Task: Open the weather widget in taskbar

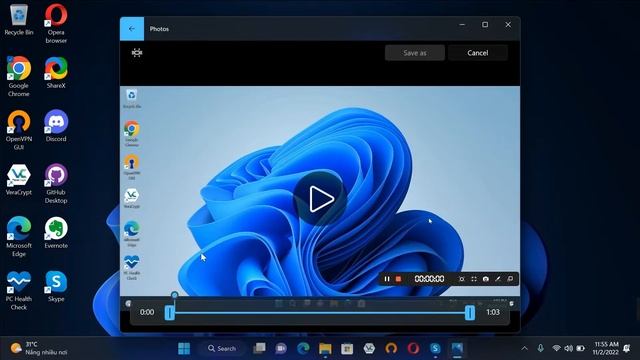Action: (x=39, y=348)
